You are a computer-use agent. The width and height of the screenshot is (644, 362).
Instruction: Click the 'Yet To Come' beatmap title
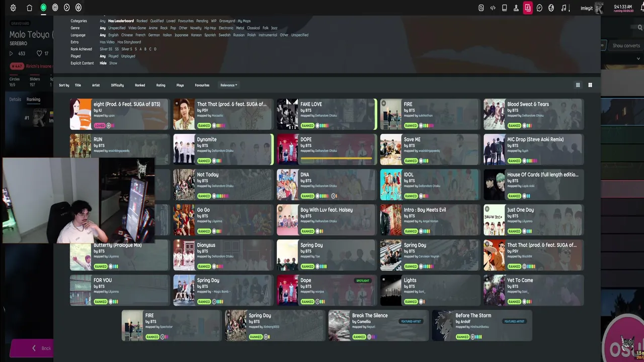(520, 280)
